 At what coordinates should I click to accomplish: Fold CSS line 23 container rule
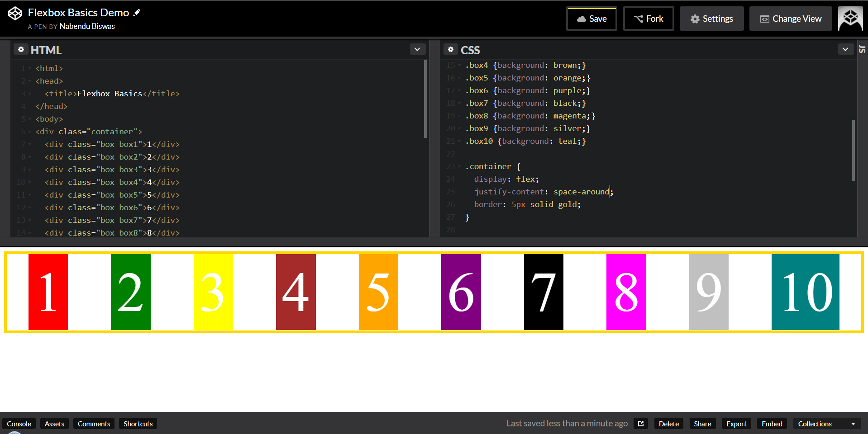[x=459, y=166]
